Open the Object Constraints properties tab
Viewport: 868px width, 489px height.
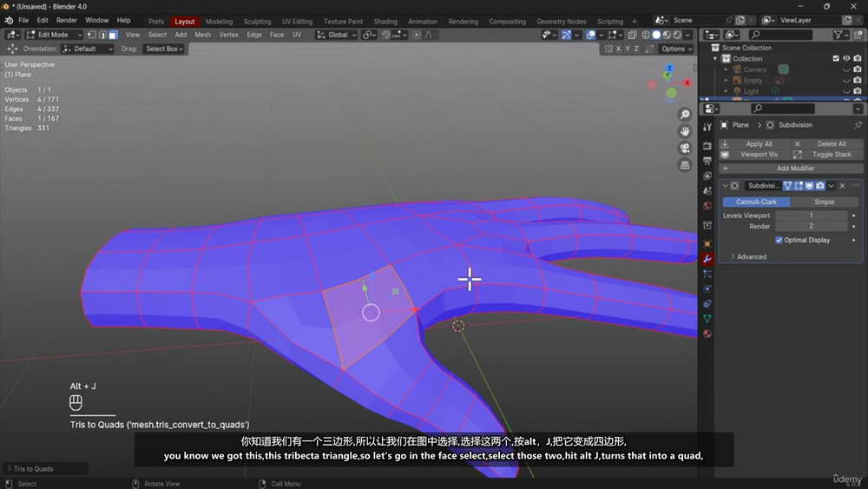pyautogui.click(x=707, y=303)
